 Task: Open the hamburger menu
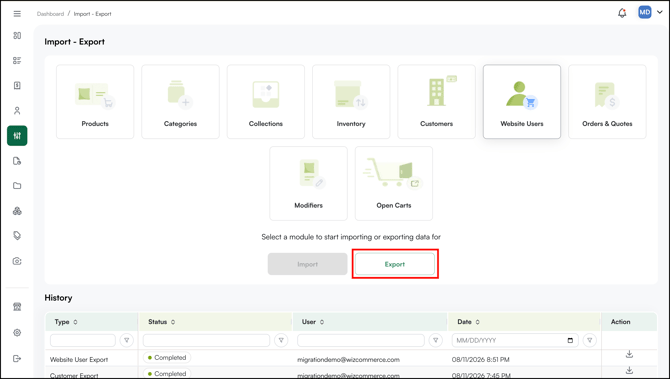[x=17, y=14]
